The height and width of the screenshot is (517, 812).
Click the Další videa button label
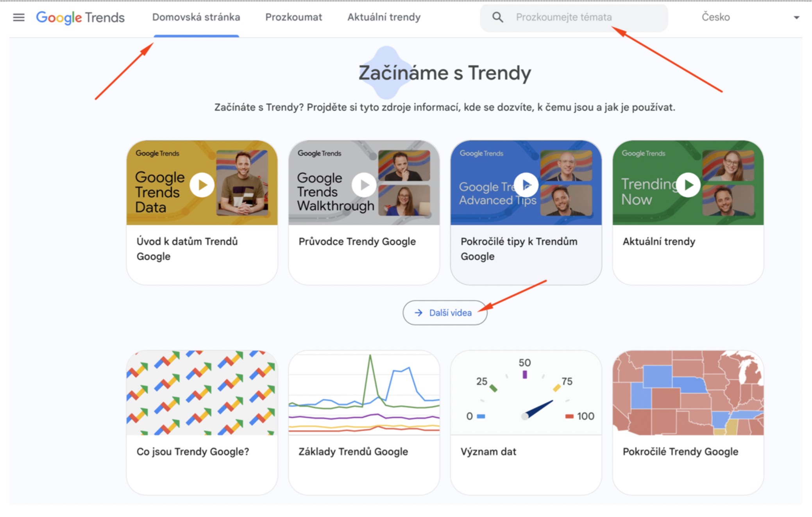[x=450, y=313]
